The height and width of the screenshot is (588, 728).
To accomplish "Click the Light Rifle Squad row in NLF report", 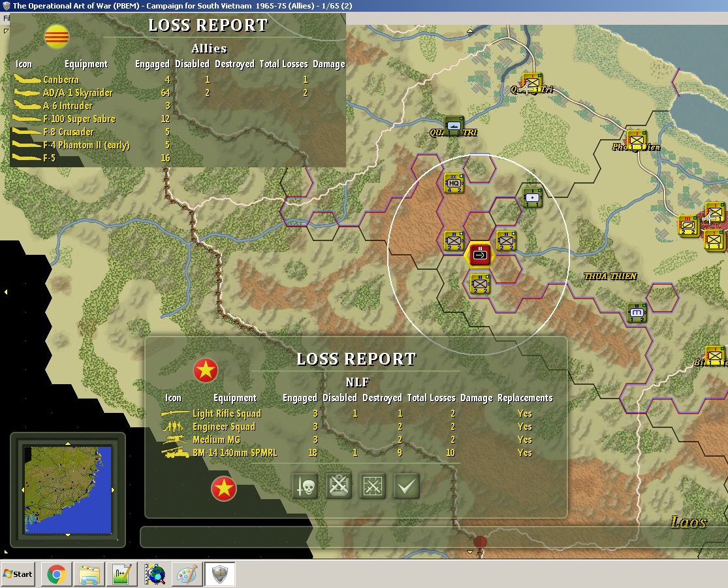I will [x=356, y=414].
